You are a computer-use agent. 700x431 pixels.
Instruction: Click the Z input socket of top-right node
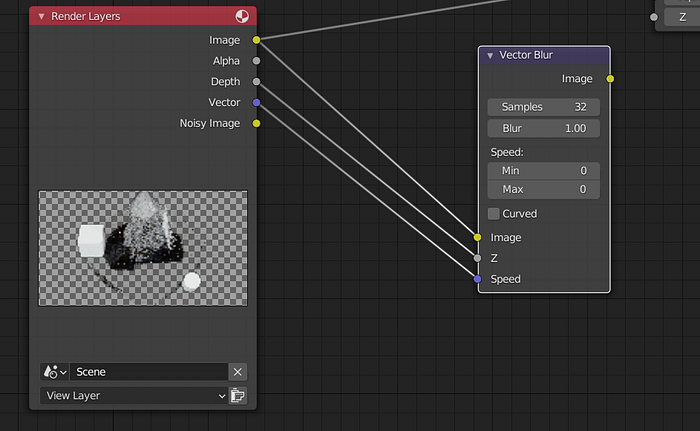coord(654,17)
